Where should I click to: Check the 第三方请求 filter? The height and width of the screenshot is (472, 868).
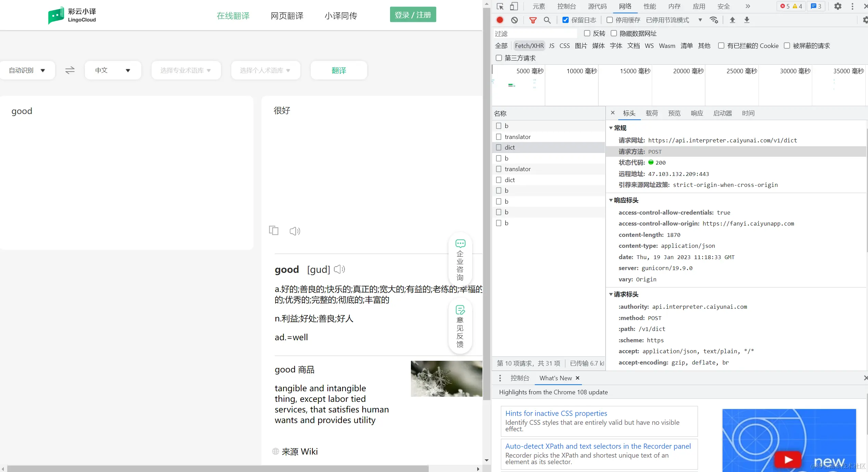498,58
